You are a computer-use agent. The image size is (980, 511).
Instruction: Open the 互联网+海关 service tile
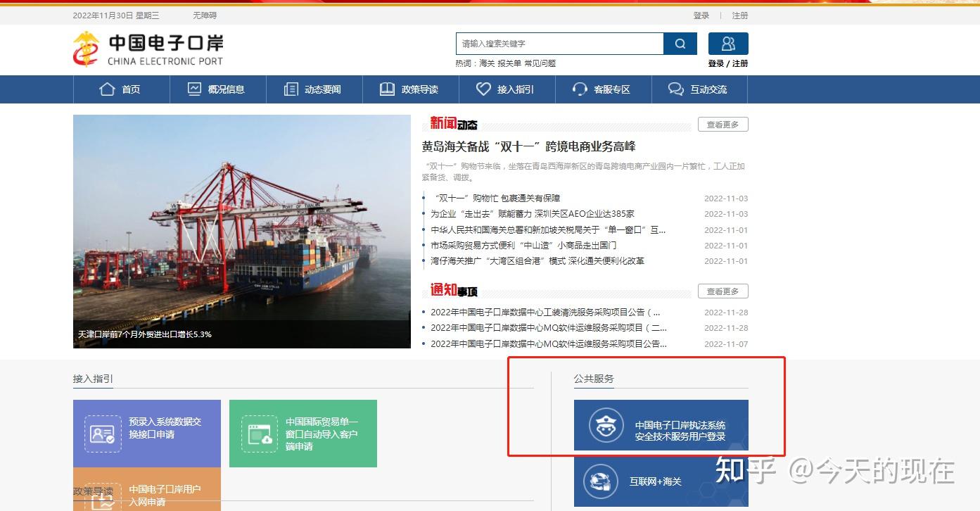[x=661, y=482]
